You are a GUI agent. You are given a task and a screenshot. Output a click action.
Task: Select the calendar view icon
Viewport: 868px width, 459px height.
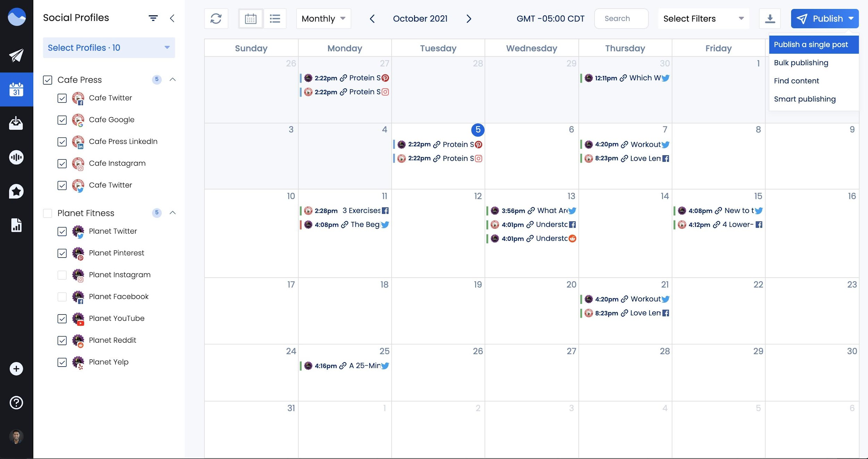[251, 18]
